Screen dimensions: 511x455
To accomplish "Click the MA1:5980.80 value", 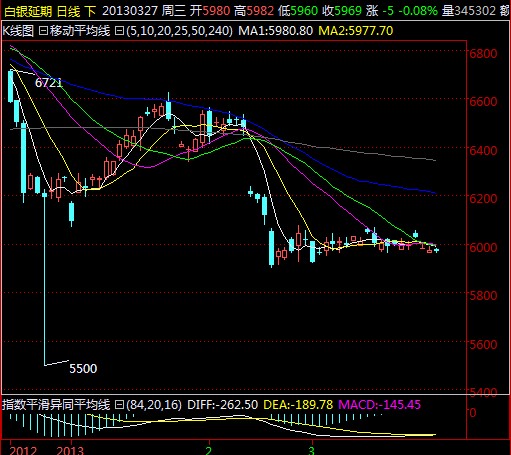I will 276,31.
